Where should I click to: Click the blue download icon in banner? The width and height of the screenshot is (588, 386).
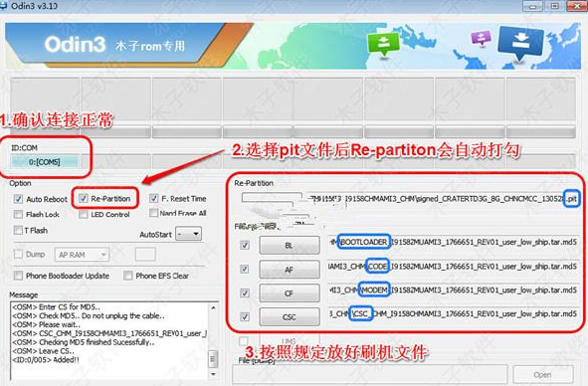520,43
